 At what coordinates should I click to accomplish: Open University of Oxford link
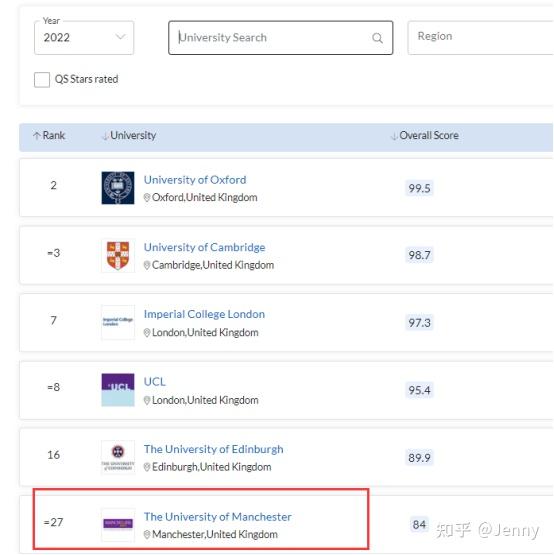[x=195, y=180]
